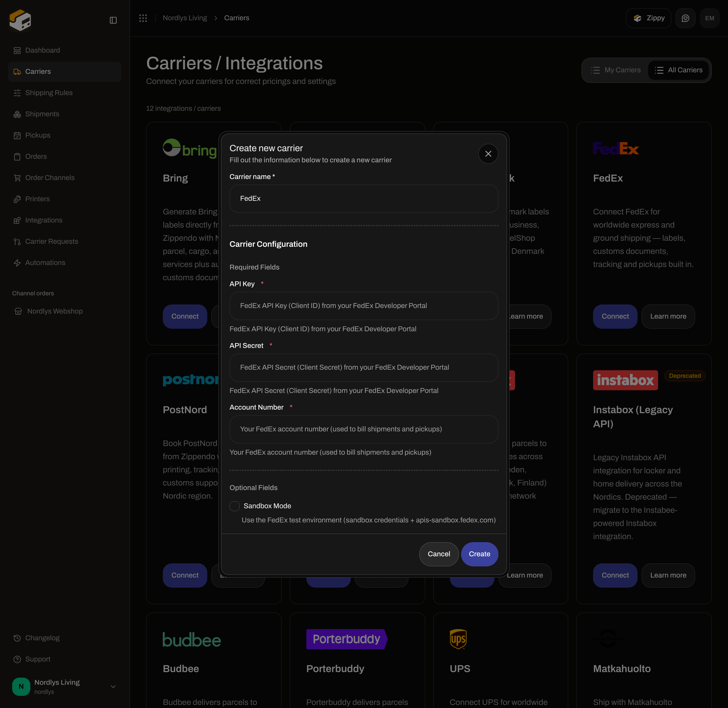Click the Carrier name field with FedEx
The width and height of the screenshot is (728, 708).
pos(364,198)
